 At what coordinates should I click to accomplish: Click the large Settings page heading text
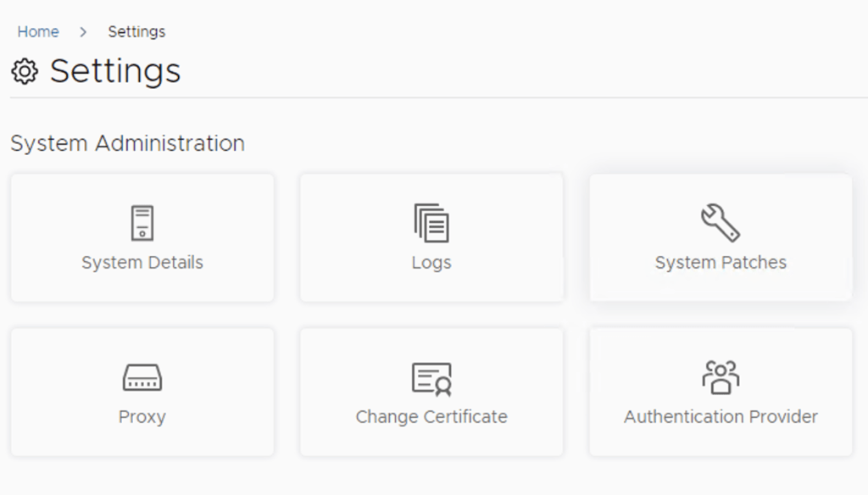pos(115,71)
